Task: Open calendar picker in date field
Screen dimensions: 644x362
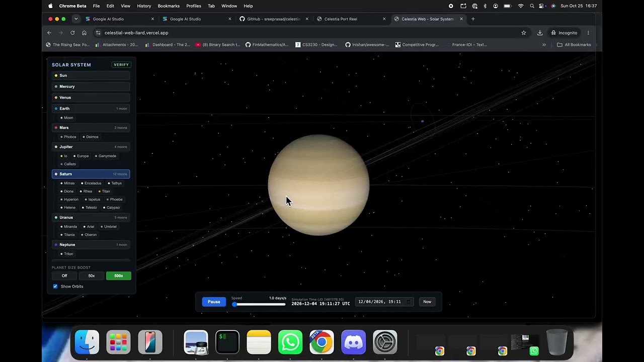Action: pos(408,302)
